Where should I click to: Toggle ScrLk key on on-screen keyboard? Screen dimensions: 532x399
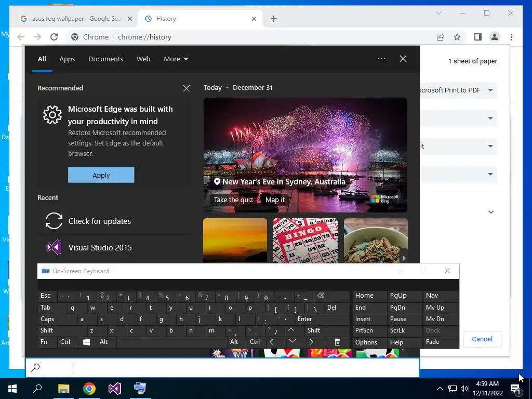(404, 330)
